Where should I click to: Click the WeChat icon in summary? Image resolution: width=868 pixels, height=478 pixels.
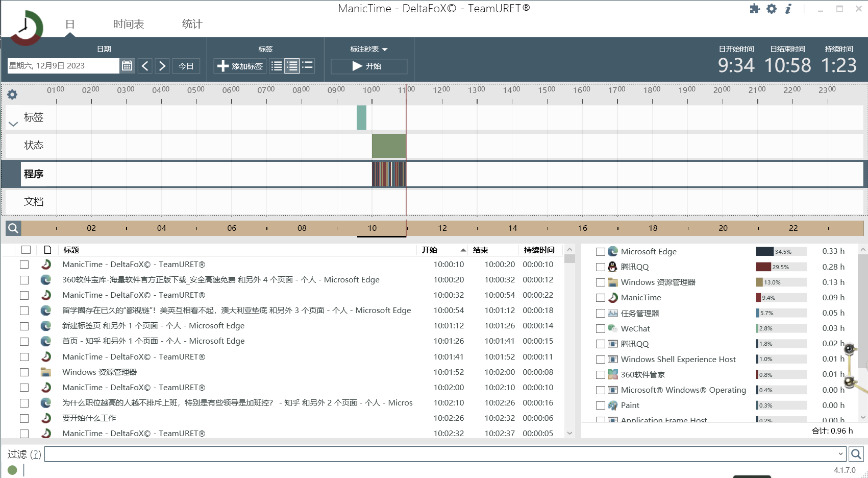pyautogui.click(x=613, y=328)
